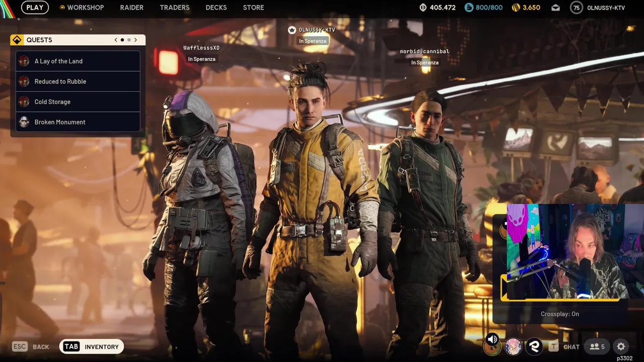Image resolution: width=644 pixels, height=362 pixels.
Task: Open quest A Lay of the Land
Action: coord(78,61)
